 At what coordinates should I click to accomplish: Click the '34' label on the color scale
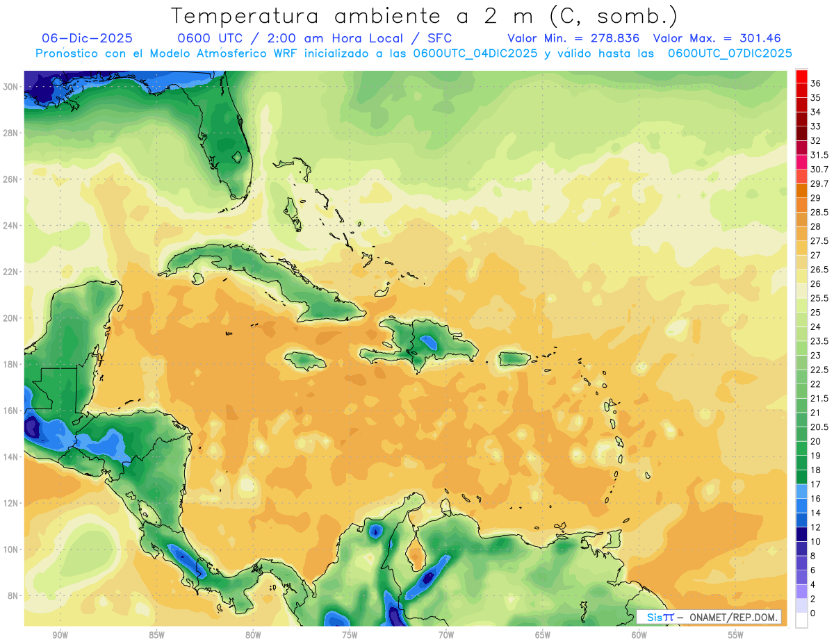(x=816, y=112)
